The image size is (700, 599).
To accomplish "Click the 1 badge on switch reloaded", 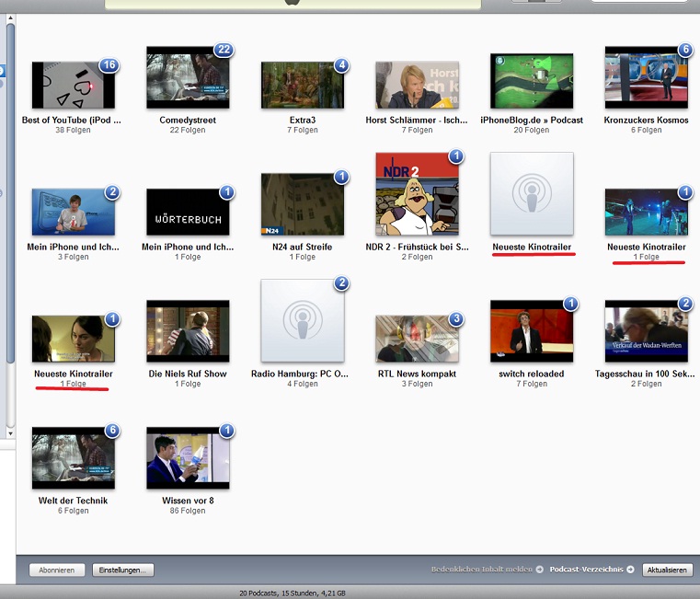I will coord(570,304).
